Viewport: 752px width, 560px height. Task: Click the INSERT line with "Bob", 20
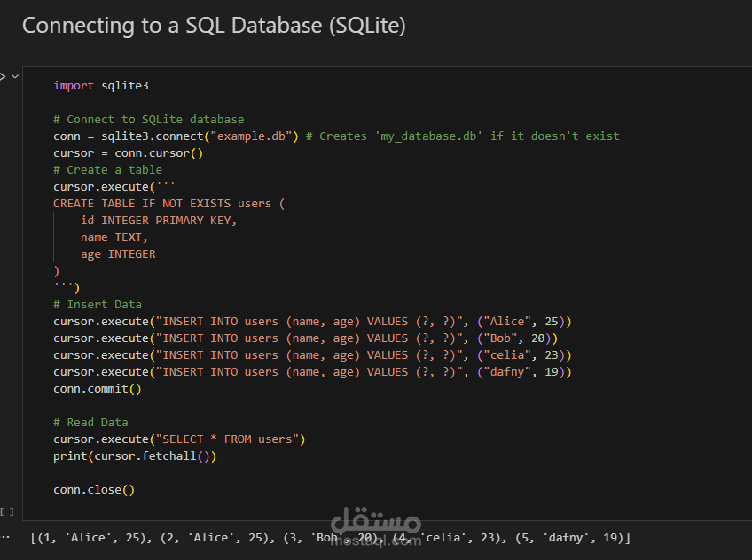point(305,338)
